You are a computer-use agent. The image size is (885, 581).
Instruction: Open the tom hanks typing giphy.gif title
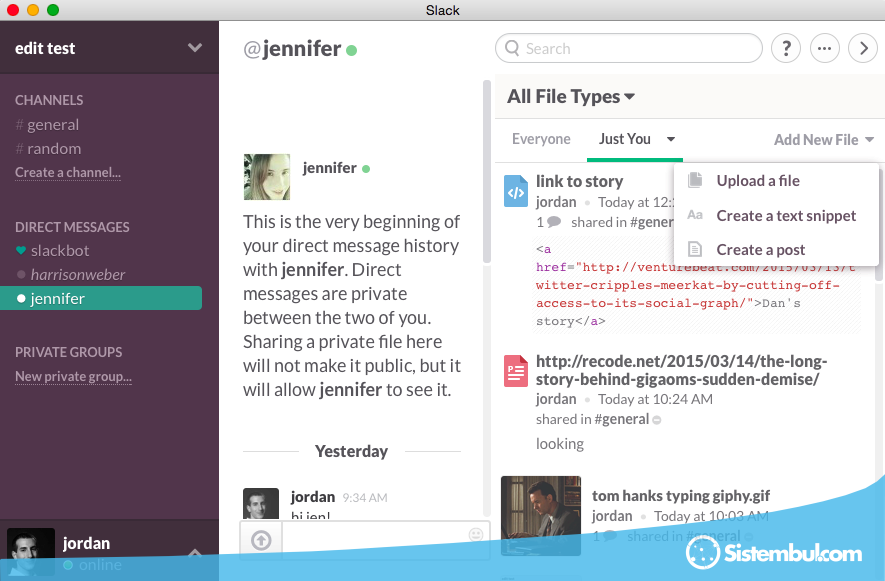(x=681, y=496)
